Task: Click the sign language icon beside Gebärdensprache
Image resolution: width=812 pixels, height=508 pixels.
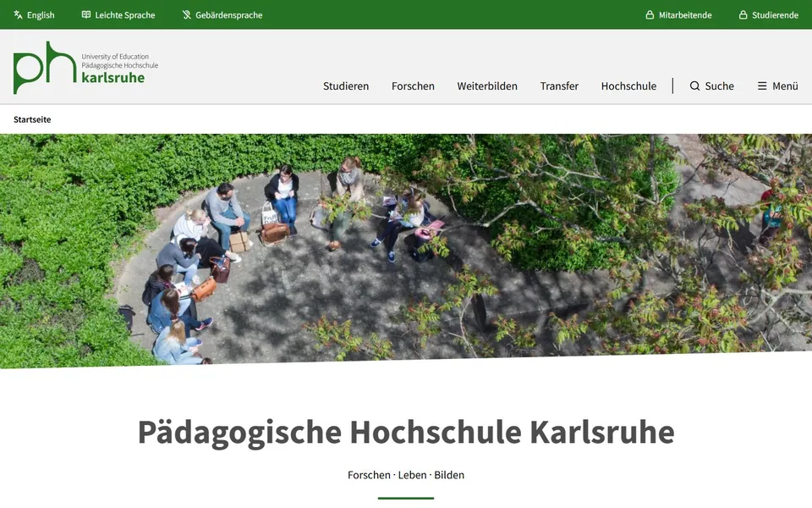Action: [186, 15]
